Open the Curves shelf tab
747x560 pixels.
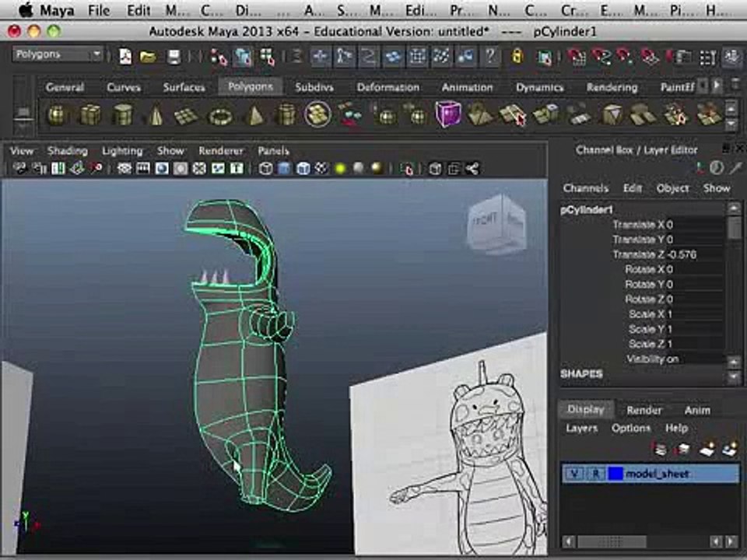(124, 87)
